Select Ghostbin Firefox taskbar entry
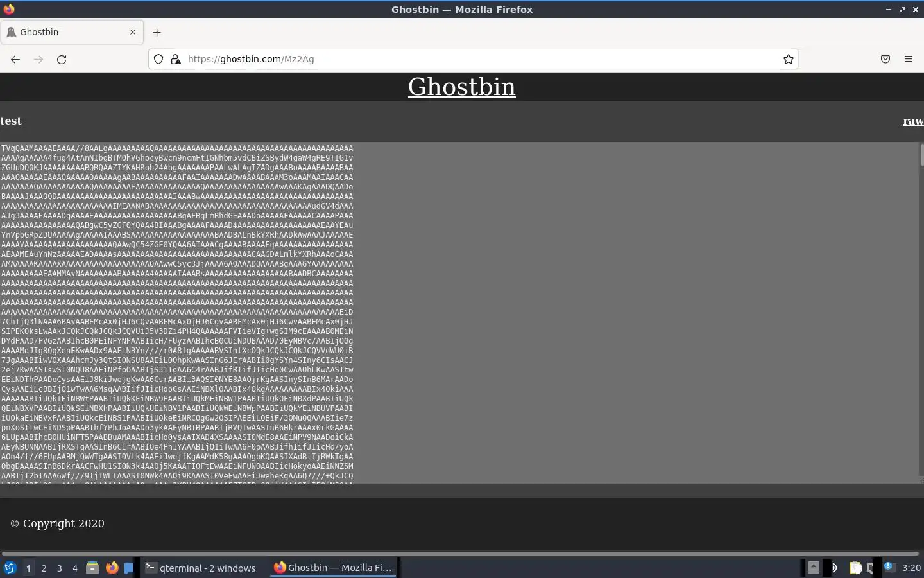This screenshot has height=578, width=924. (333, 568)
